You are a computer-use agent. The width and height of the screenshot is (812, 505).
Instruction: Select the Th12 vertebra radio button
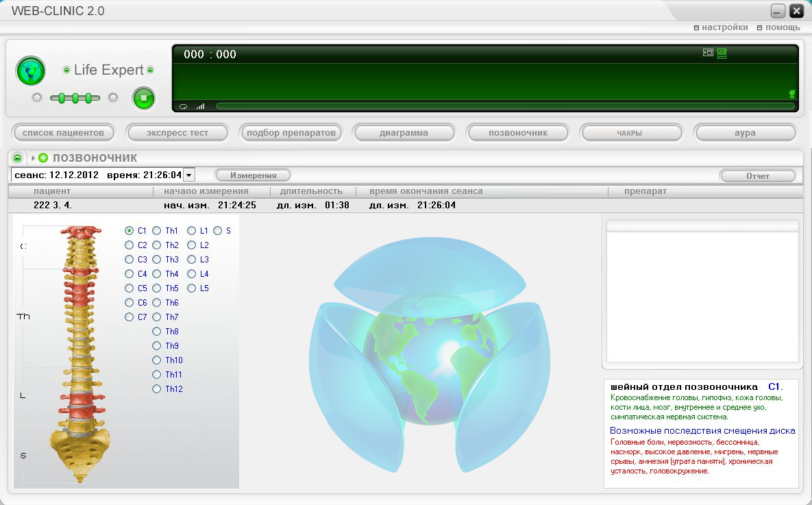click(x=157, y=389)
